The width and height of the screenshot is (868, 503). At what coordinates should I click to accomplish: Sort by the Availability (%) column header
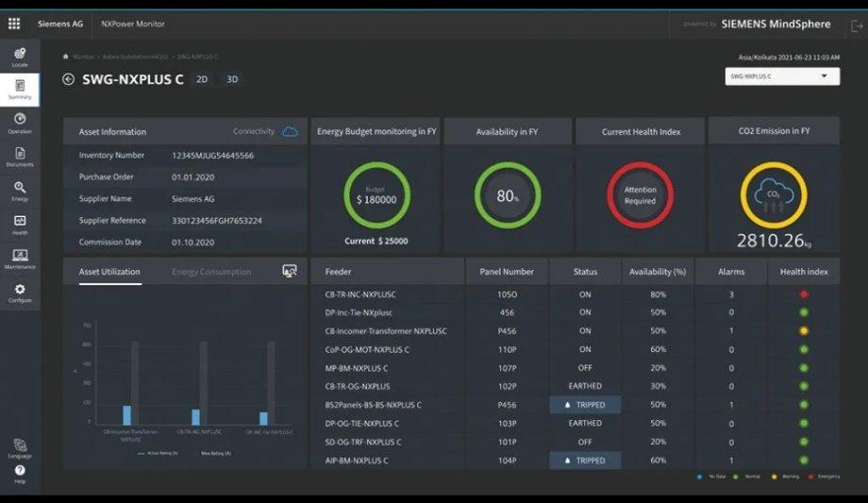[658, 272]
